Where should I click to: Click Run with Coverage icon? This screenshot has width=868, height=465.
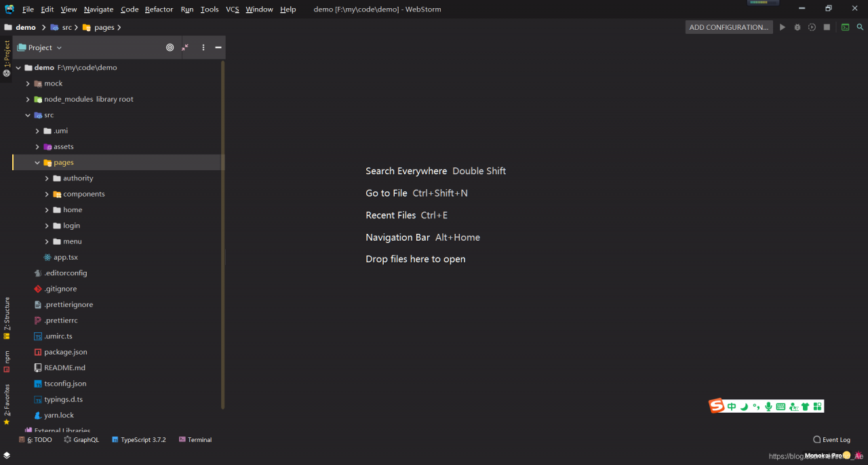pyautogui.click(x=812, y=27)
